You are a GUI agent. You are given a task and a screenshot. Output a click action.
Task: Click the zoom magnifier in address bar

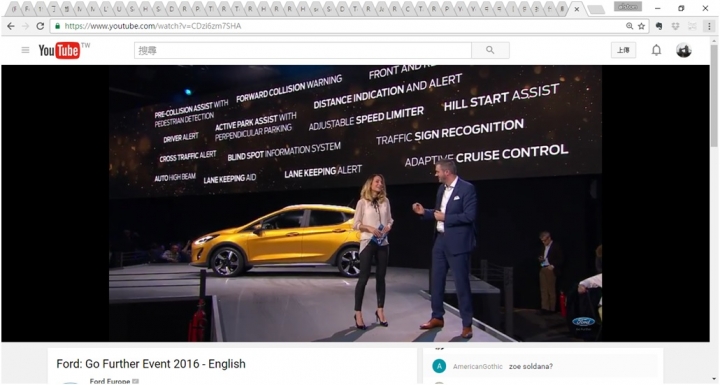(x=630, y=26)
